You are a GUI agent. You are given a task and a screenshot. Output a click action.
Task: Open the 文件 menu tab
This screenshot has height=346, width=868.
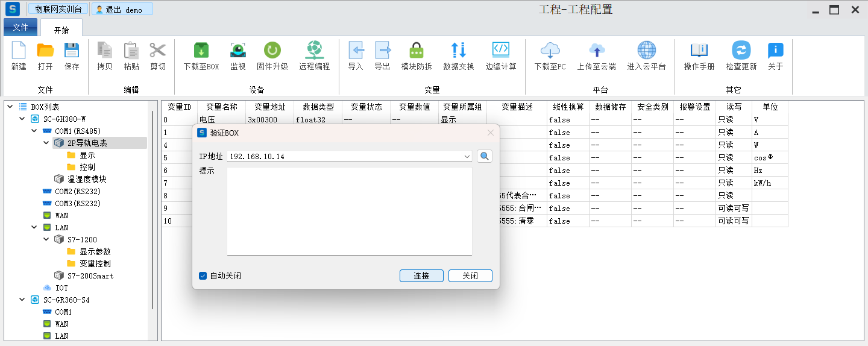[20, 28]
